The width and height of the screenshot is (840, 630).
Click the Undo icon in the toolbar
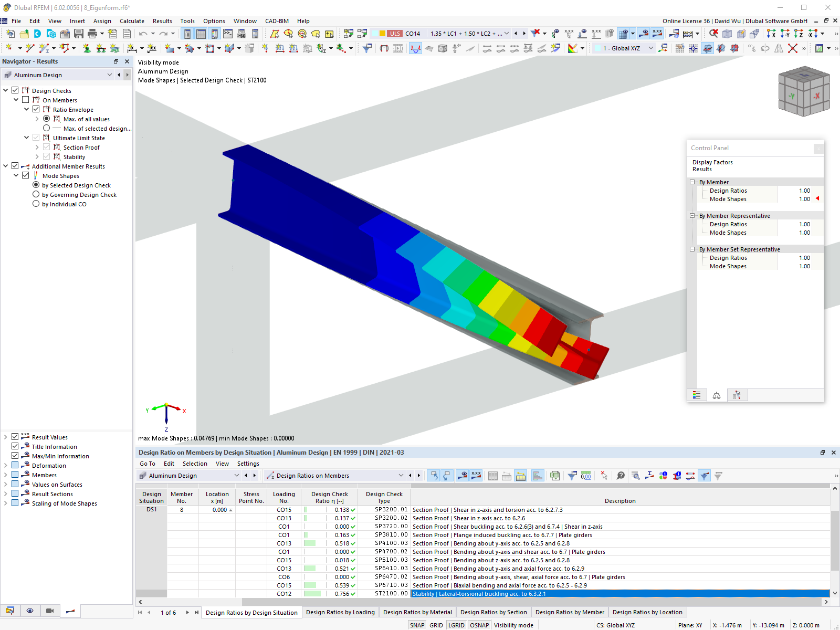coord(143,33)
